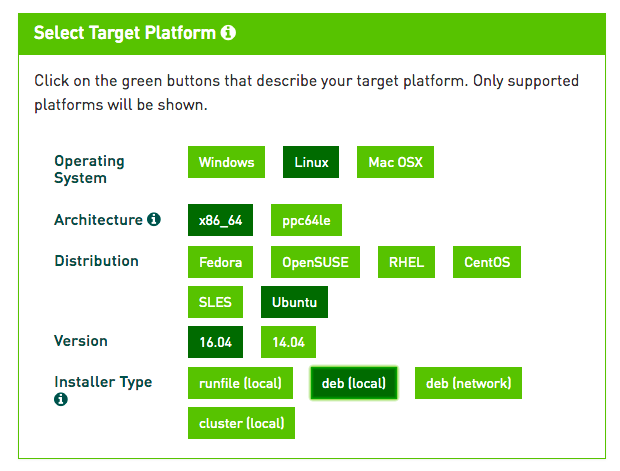Choose deb (network) installer type

click(468, 383)
